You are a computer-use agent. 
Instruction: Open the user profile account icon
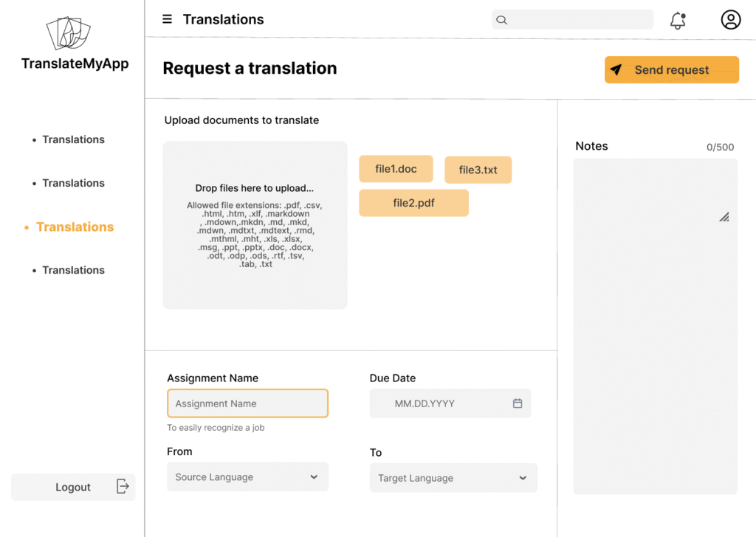730,19
